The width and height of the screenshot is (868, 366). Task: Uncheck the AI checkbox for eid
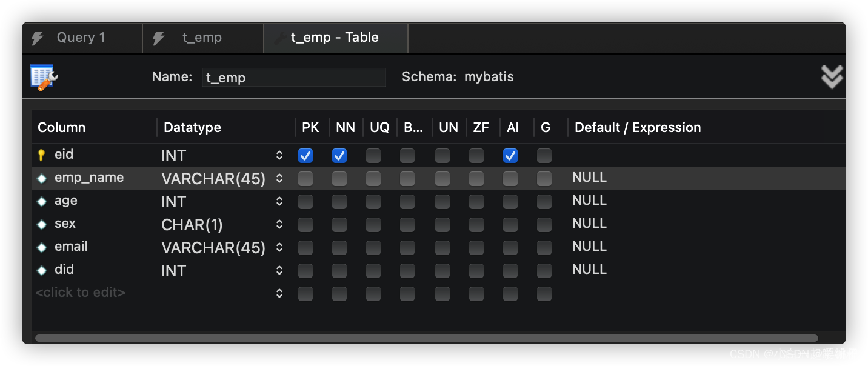pos(510,156)
